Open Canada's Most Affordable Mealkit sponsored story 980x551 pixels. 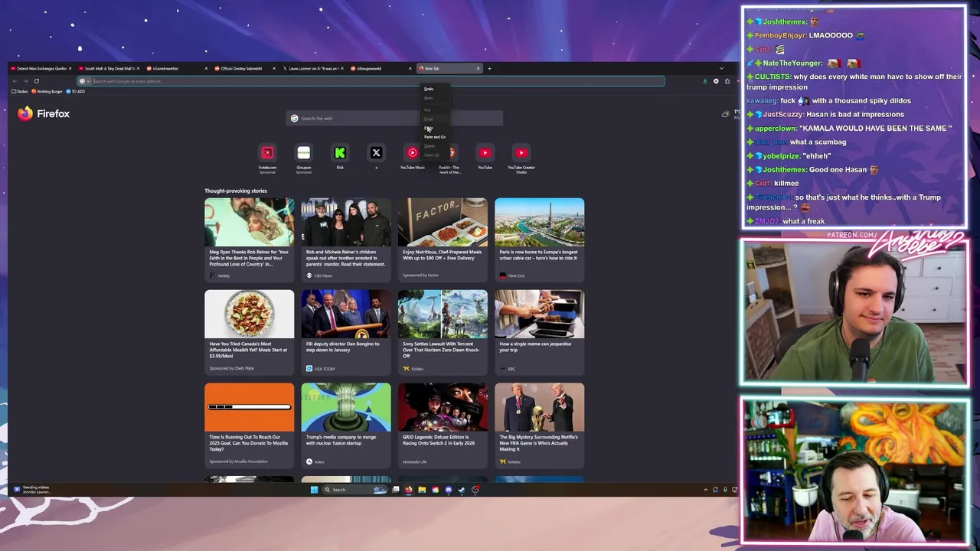click(249, 331)
